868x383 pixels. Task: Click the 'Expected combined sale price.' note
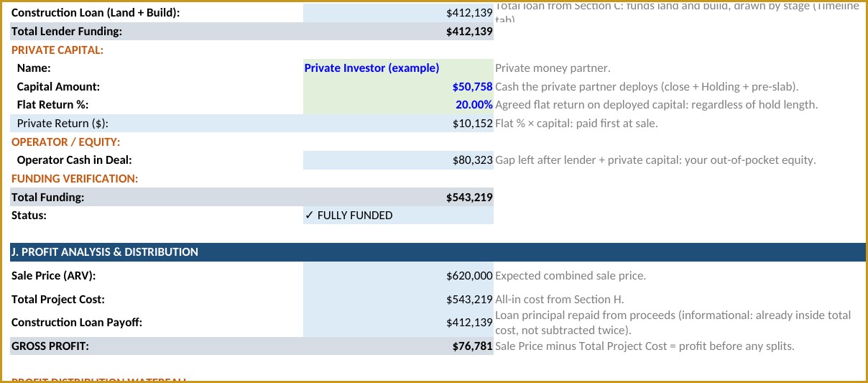click(571, 275)
